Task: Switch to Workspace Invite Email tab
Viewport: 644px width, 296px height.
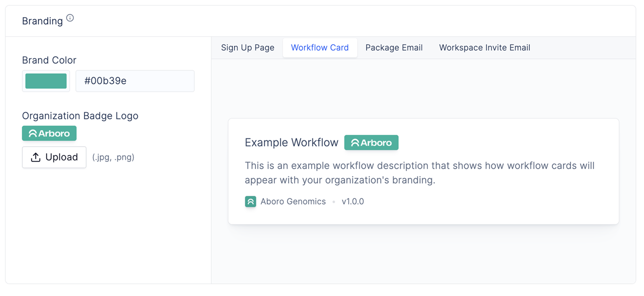Action: point(484,48)
